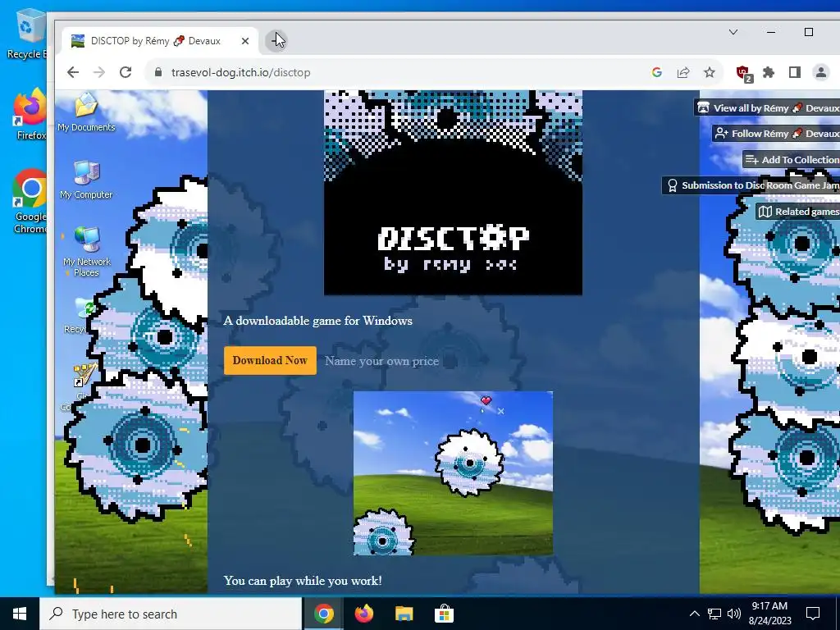Click the browser Forward arrow

pyautogui.click(x=99, y=72)
